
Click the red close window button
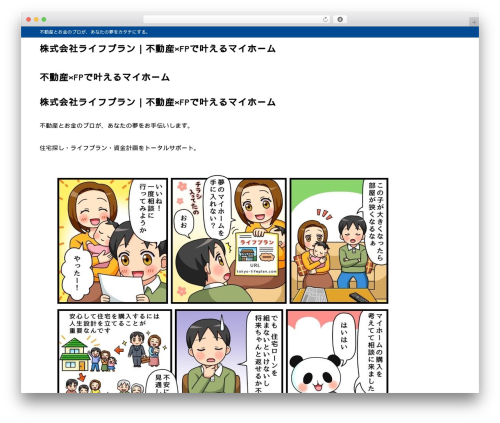29,19
